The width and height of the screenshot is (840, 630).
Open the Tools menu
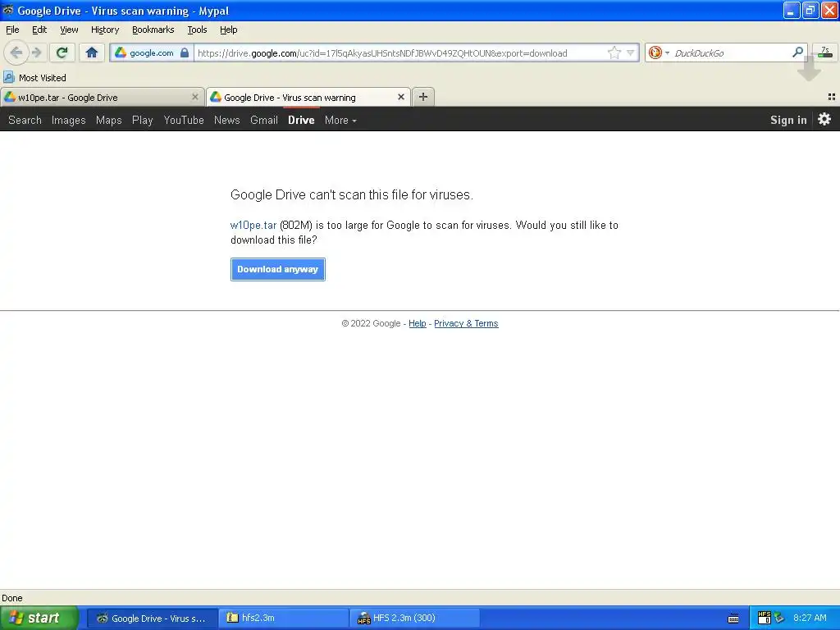pyautogui.click(x=197, y=30)
